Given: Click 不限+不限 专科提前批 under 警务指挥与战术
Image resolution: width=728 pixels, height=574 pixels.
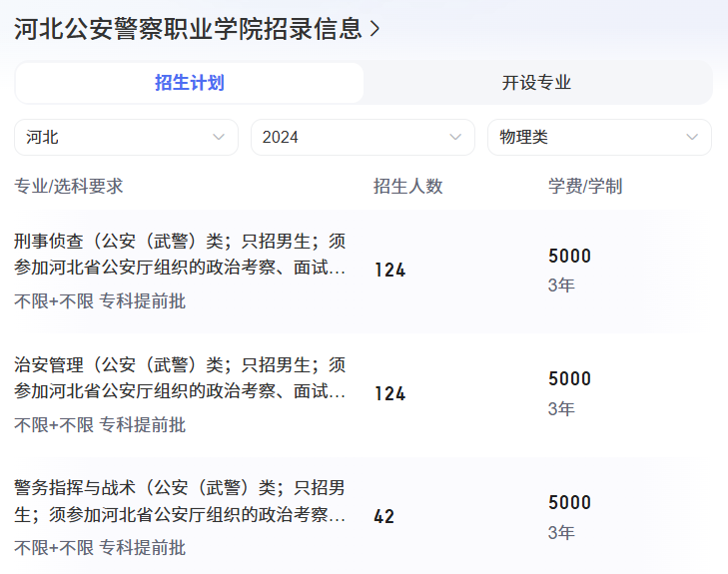Looking at the screenshot, I should 100,548.
